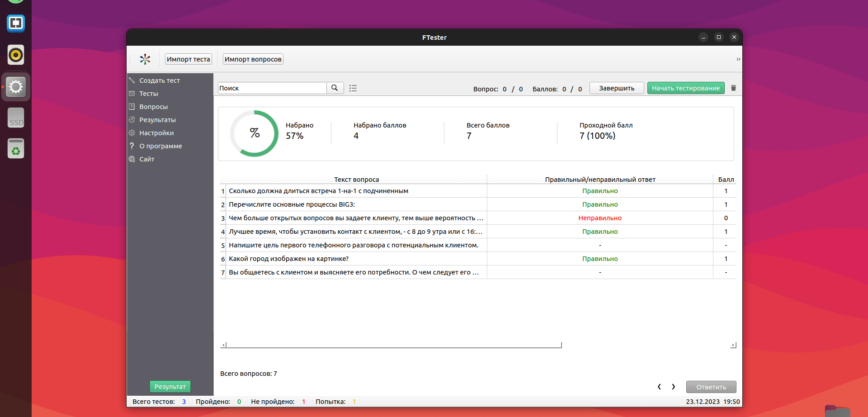Click the scrollbar right arrow
Viewport: 868px width, 417px height.
tap(733, 345)
